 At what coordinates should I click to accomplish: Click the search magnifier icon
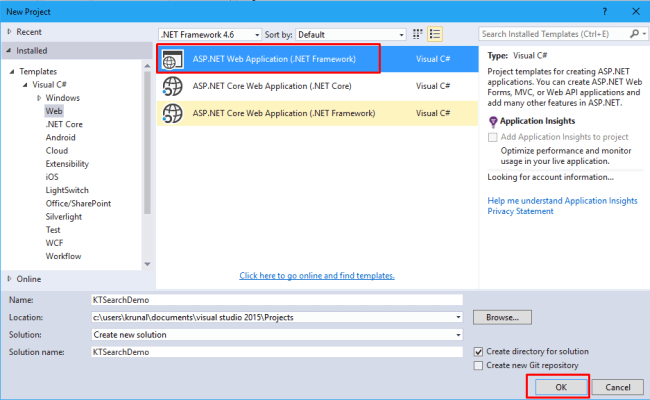click(634, 34)
